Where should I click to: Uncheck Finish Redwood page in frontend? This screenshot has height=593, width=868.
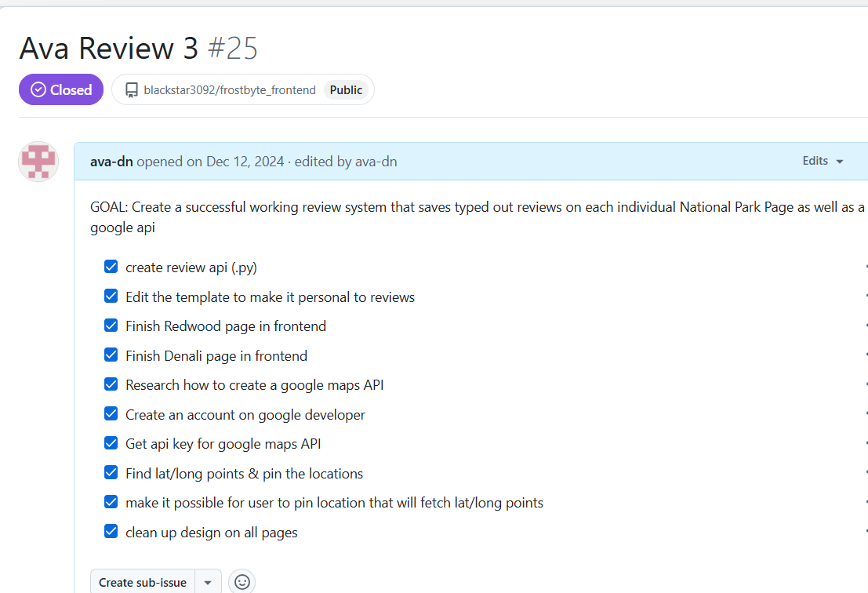[x=111, y=326]
